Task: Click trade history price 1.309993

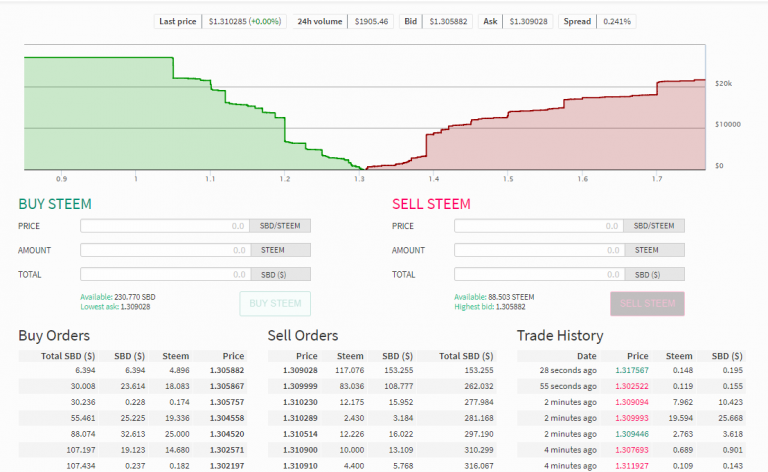Action: (x=632, y=418)
